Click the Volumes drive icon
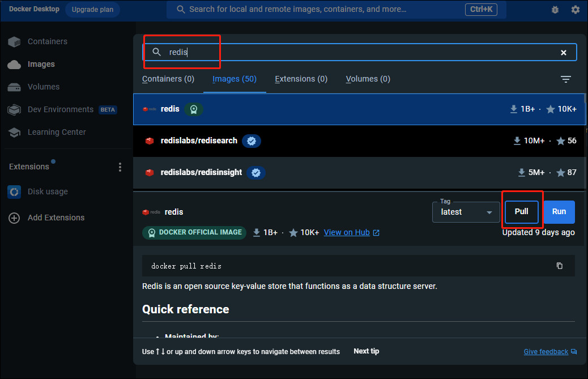 [14, 87]
